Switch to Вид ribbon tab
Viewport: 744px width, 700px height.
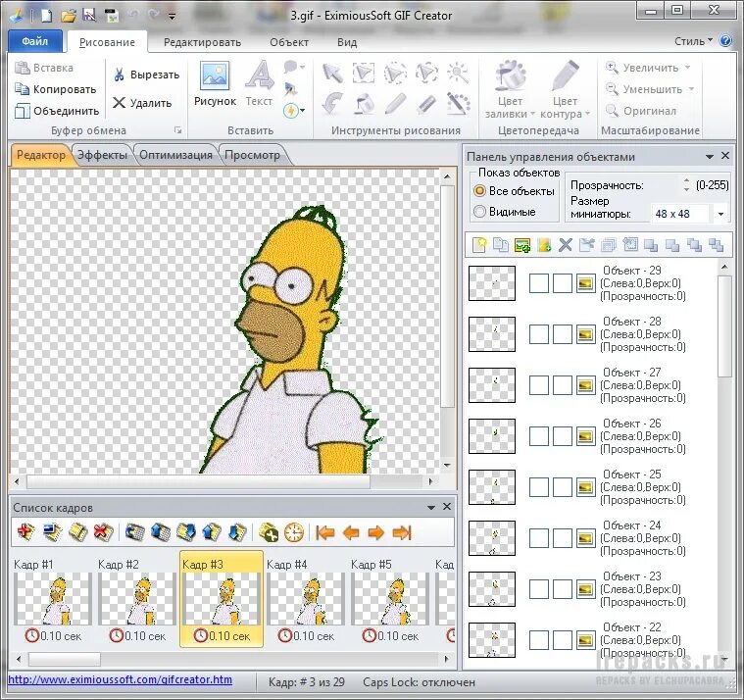pos(347,42)
